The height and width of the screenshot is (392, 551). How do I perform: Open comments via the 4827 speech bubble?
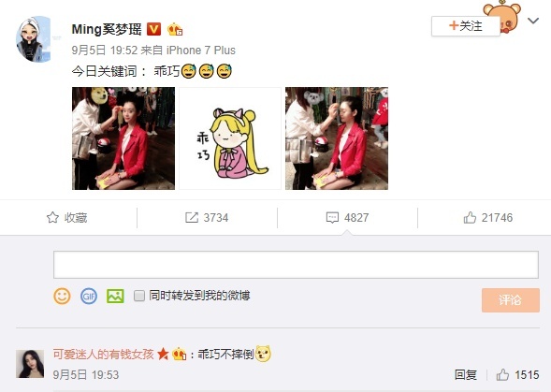332,218
